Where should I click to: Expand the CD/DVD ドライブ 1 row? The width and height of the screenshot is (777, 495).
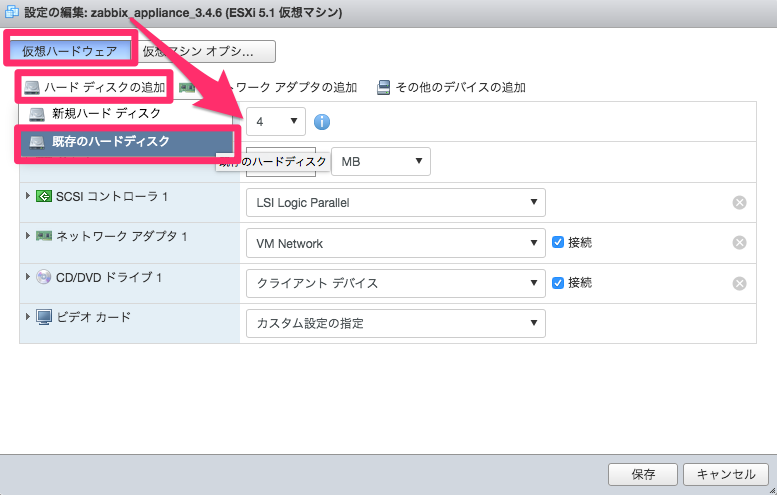click(28, 276)
